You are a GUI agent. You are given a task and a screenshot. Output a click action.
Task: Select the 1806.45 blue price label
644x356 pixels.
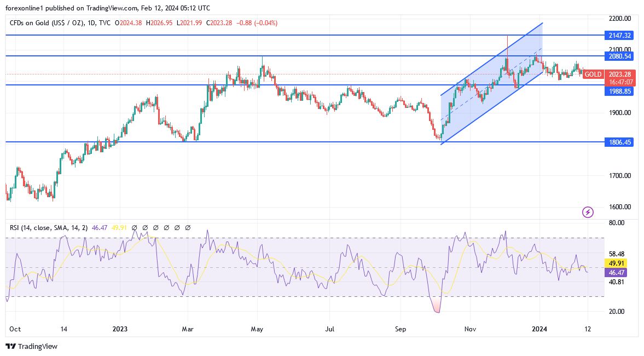pyautogui.click(x=619, y=142)
